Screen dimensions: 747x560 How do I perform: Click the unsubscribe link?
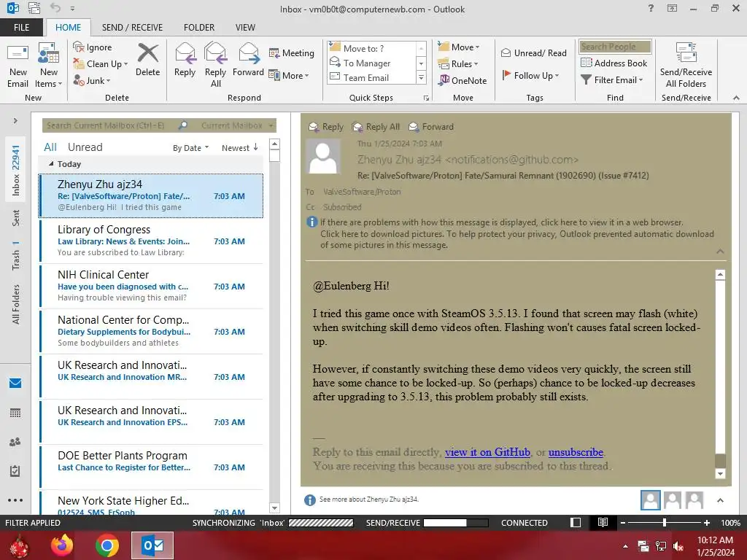pyautogui.click(x=576, y=452)
